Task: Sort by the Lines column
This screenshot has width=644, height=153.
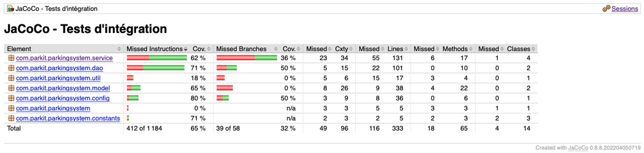Action: click(x=398, y=49)
